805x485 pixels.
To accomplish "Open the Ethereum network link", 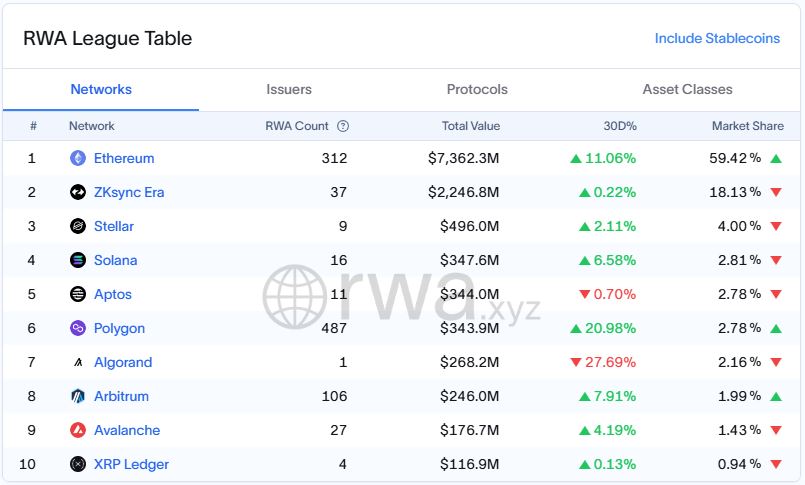I will [124, 158].
